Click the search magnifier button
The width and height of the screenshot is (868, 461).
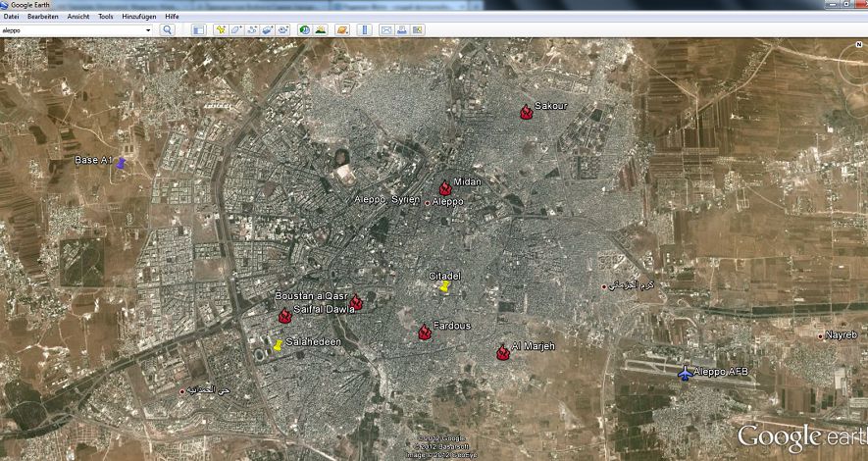pyautogui.click(x=167, y=29)
